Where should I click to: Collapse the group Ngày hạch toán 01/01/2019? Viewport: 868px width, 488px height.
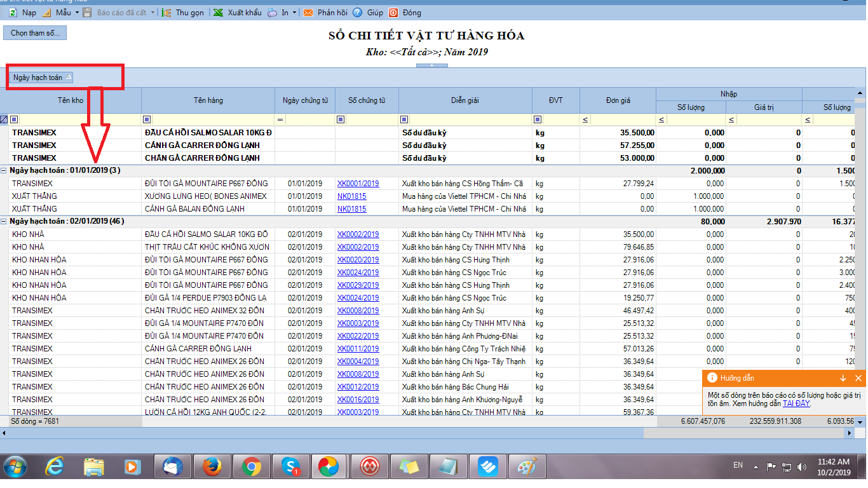pyautogui.click(x=4, y=170)
